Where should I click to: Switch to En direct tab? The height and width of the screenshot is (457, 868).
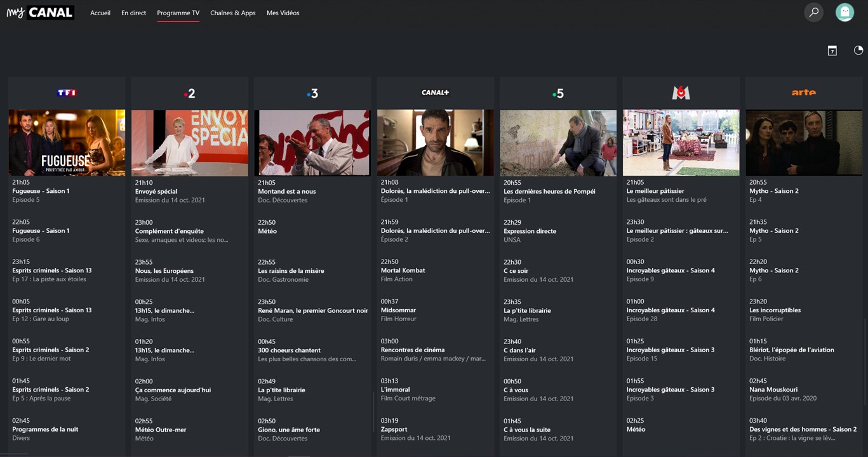tap(133, 13)
